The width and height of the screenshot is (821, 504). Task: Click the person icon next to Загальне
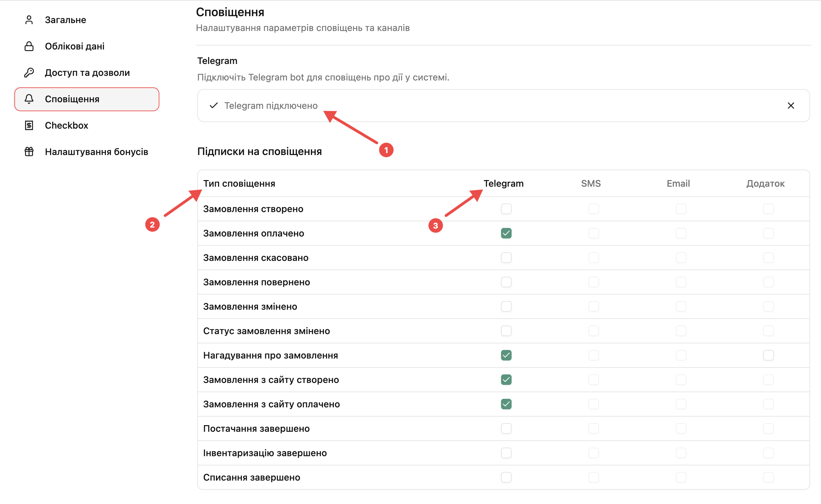coord(29,20)
